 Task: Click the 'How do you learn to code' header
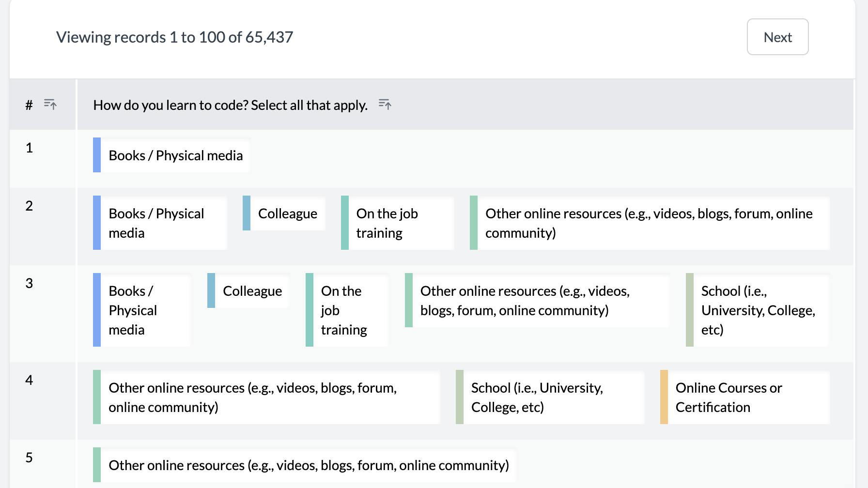[230, 105]
